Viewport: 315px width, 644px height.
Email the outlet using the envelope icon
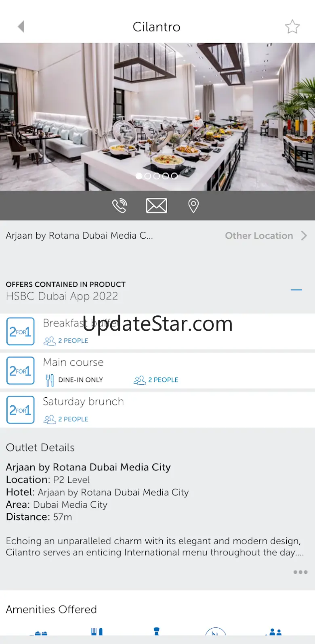point(156,206)
